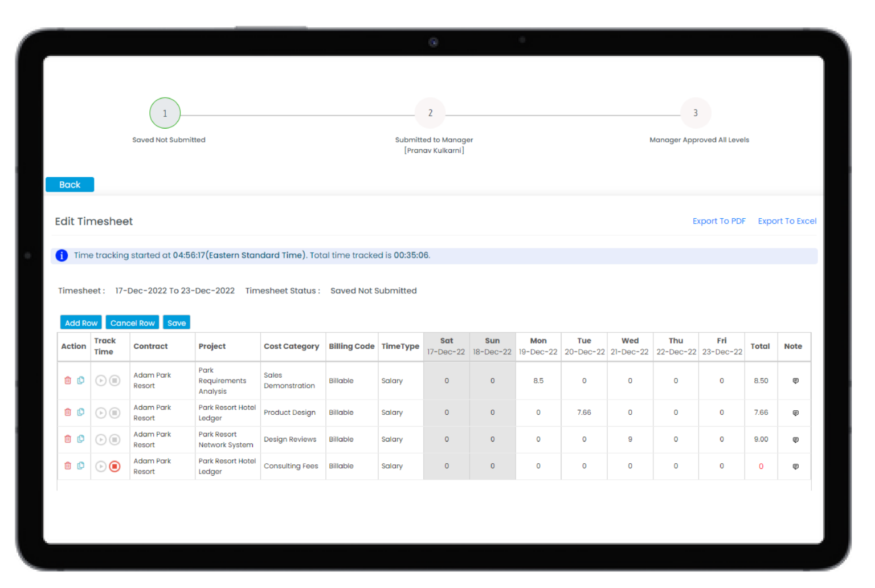Go back using the Back button
The width and height of the screenshot is (875, 588).
pos(69,184)
